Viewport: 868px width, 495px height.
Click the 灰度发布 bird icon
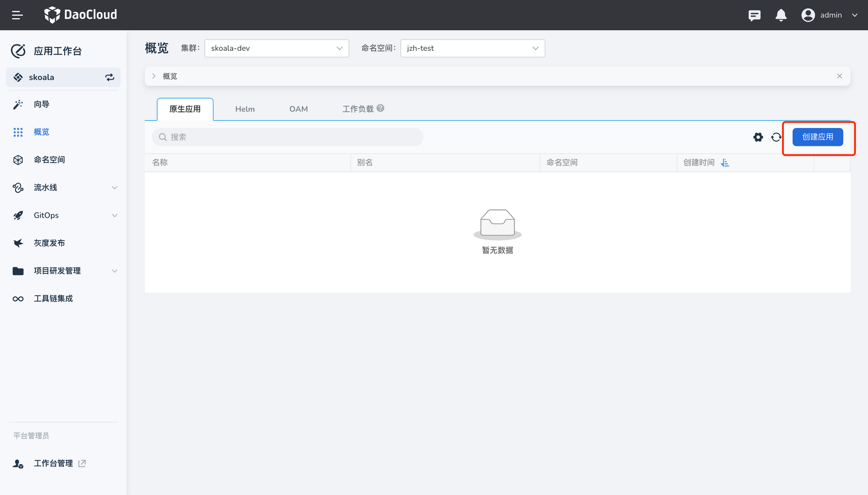[18, 243]
